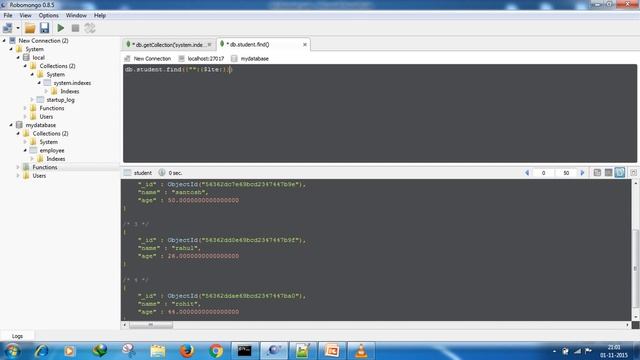Collapse local Collections (2) folder
Image resolution: width=640 pixels, height=360 pixels.
tap(25, 66)
